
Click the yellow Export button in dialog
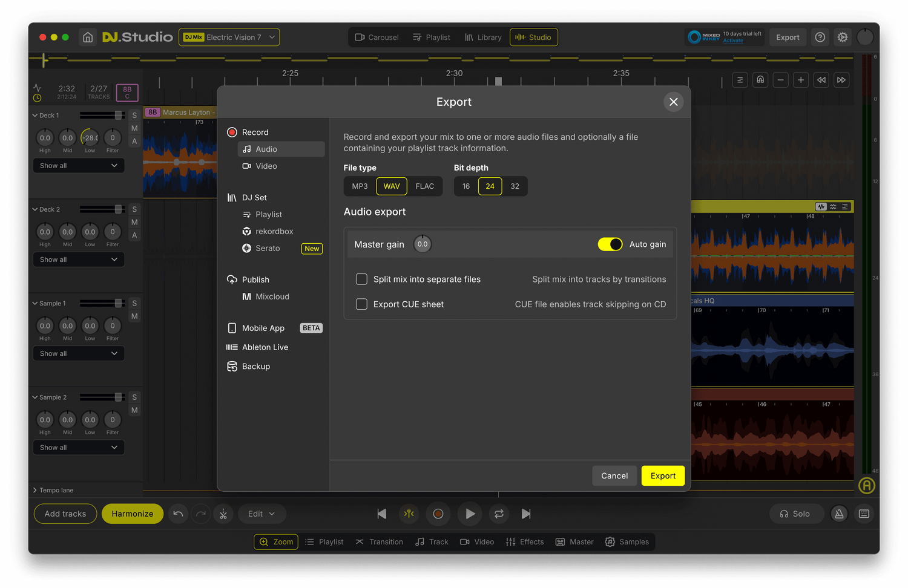click(x=663, y=475)
